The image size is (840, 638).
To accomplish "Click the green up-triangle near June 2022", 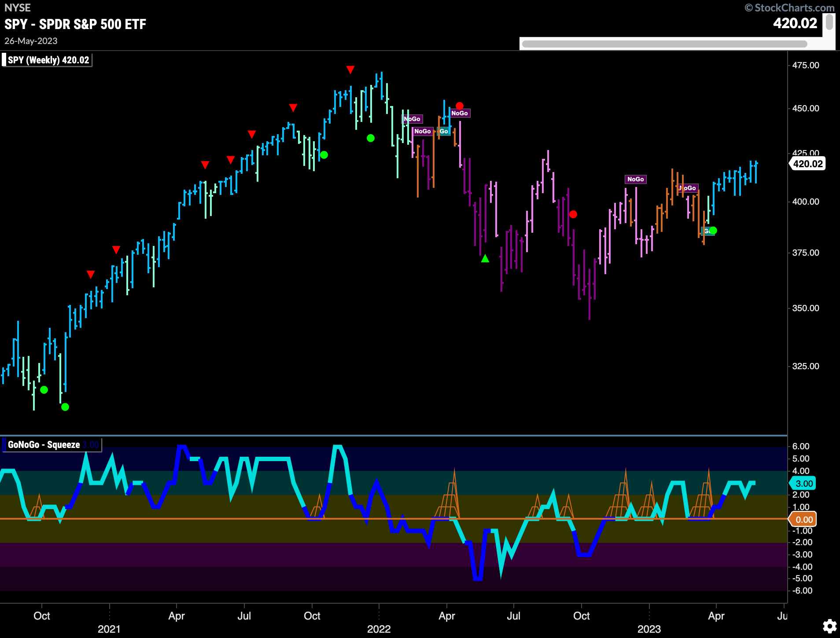I will click(x=485, y=258).
